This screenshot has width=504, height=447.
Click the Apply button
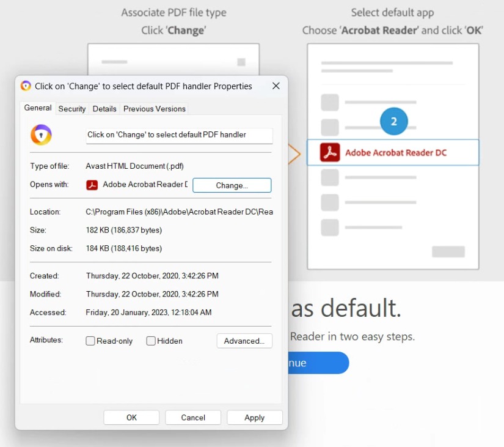tap(255, 418)
